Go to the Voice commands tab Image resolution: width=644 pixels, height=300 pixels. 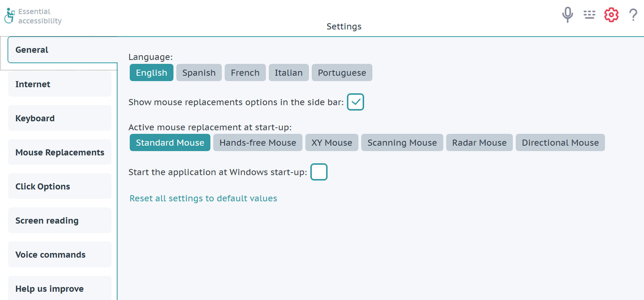(60, 254)
